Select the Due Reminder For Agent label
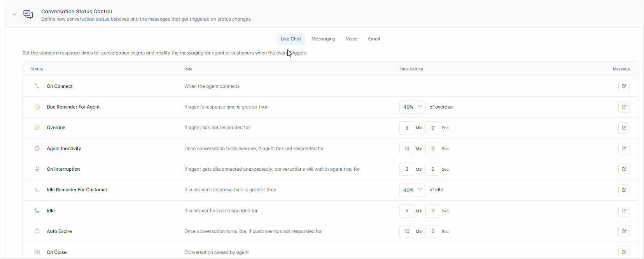644x259 pixels. pos(73,107)
